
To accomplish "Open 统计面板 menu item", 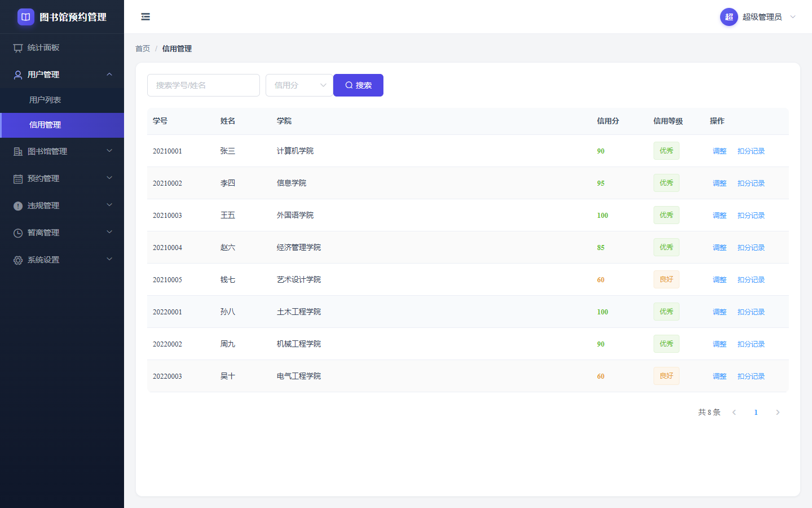I will 62,48.
